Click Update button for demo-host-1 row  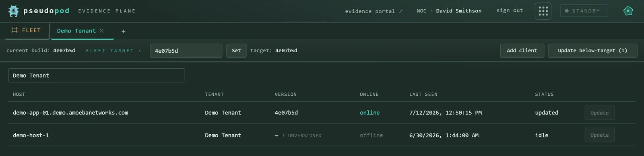[599, 135]
